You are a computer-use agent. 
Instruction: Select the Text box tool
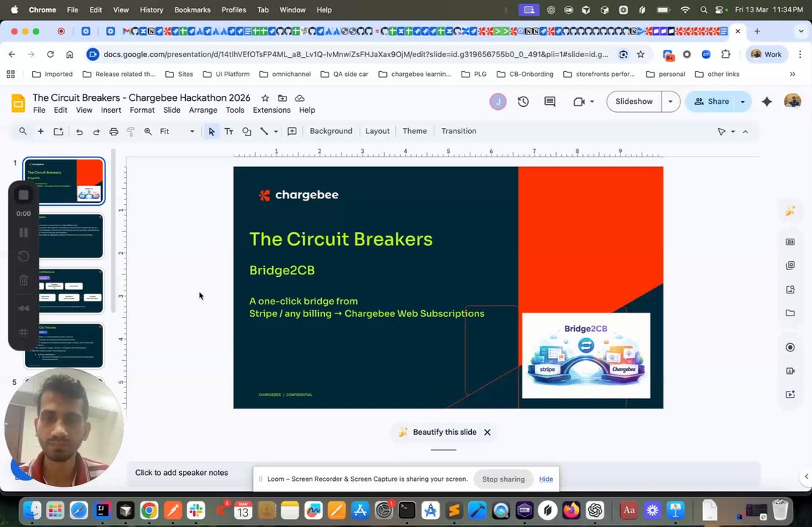(229, 132)
